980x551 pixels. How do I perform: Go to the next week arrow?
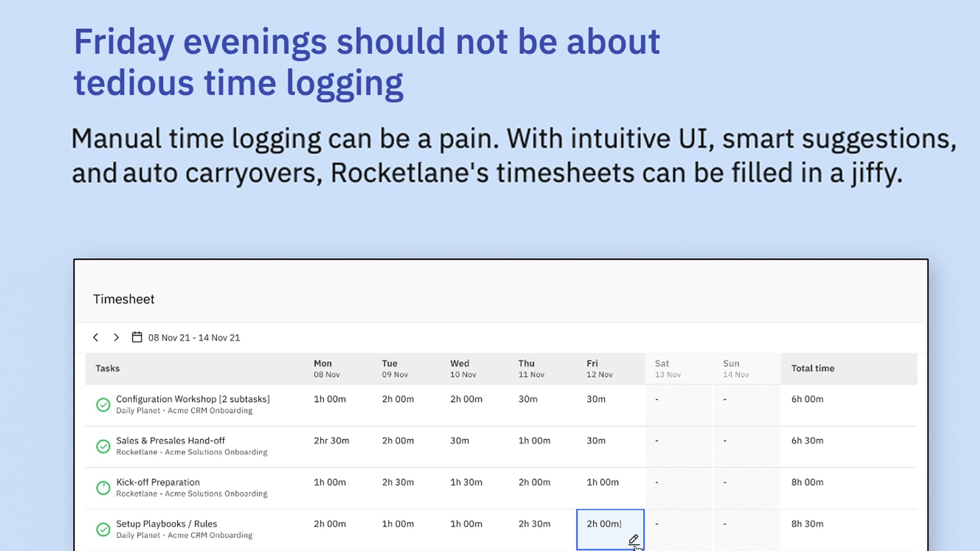pos(116,337)
